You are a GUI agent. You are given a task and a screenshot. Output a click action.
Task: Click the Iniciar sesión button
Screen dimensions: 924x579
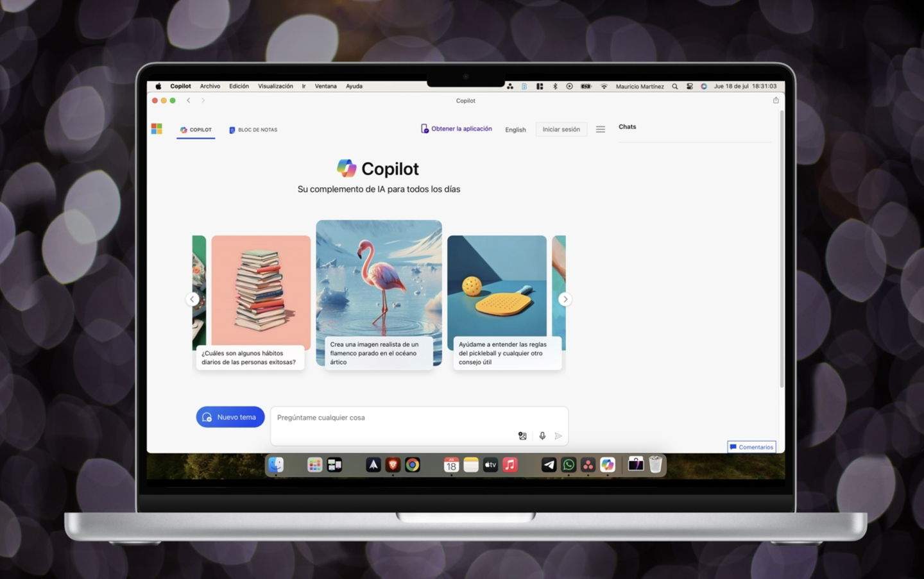[561, 129]
